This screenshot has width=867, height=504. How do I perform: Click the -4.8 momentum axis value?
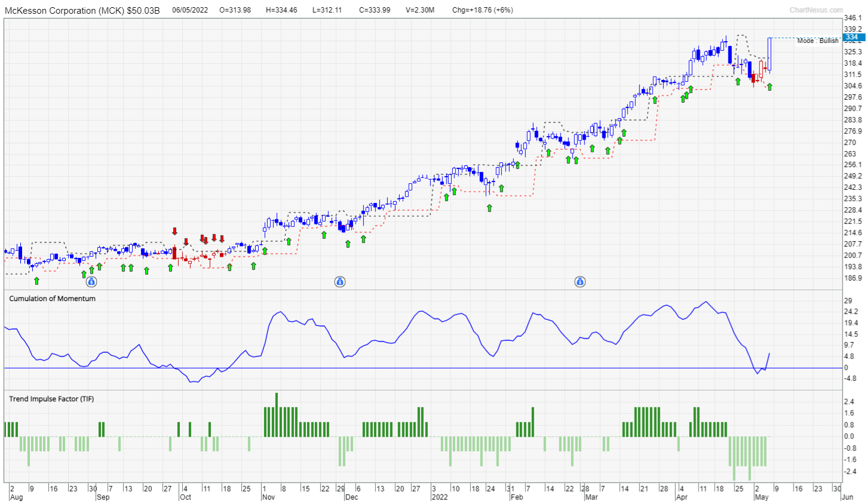pos(850,379)
